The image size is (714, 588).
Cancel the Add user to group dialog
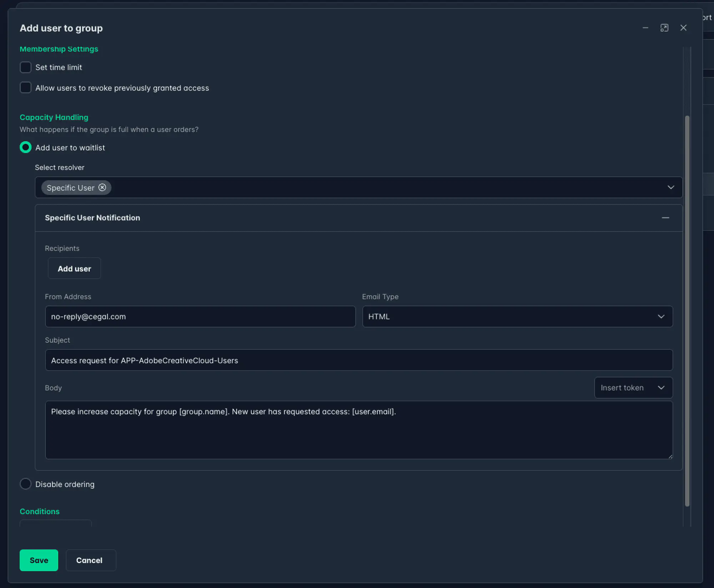click(89, 560)
